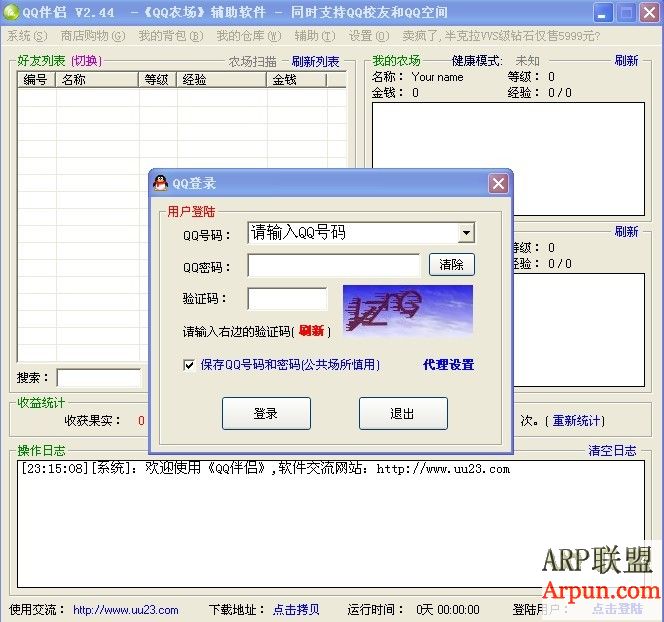Image resolution: width=664 pixels, height=622 pixels.
Task: Click 刷新 link in 我的农场 panel
Action: (x=626, y=61)
